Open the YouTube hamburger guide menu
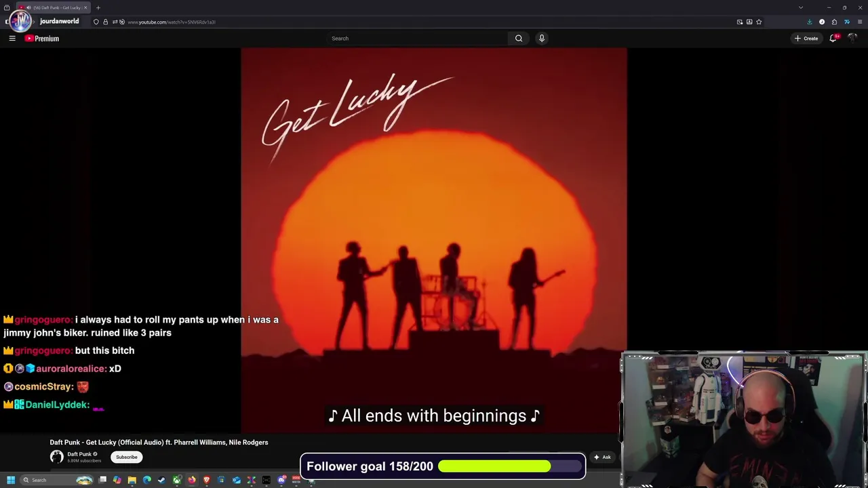The width and height of the screenshot is (868, 488). (12, 39)
